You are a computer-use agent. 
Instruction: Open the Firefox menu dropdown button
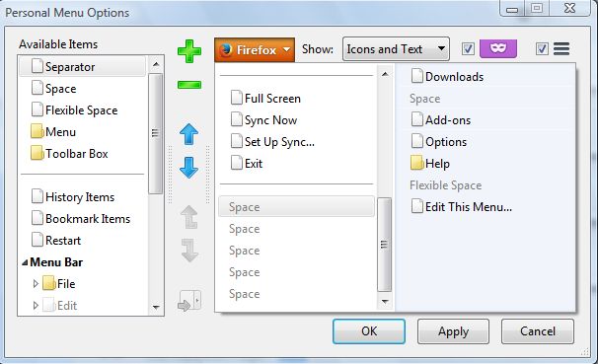click(x=255, y=49)
